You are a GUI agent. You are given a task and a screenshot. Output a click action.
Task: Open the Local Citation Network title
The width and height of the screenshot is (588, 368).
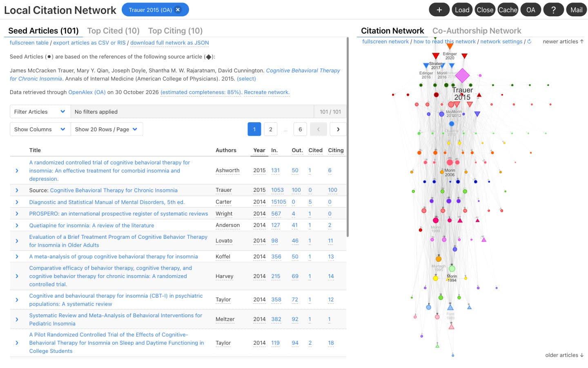coord(60,10)
